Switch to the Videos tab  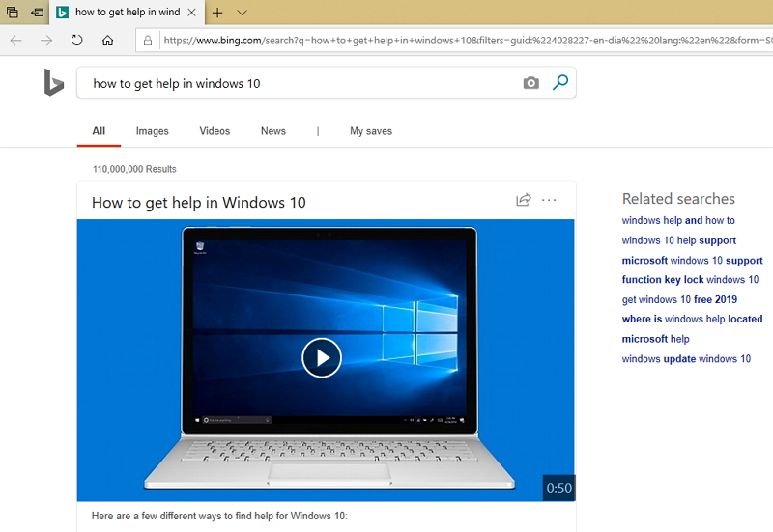pyautogui.click(x=215, y=131)
